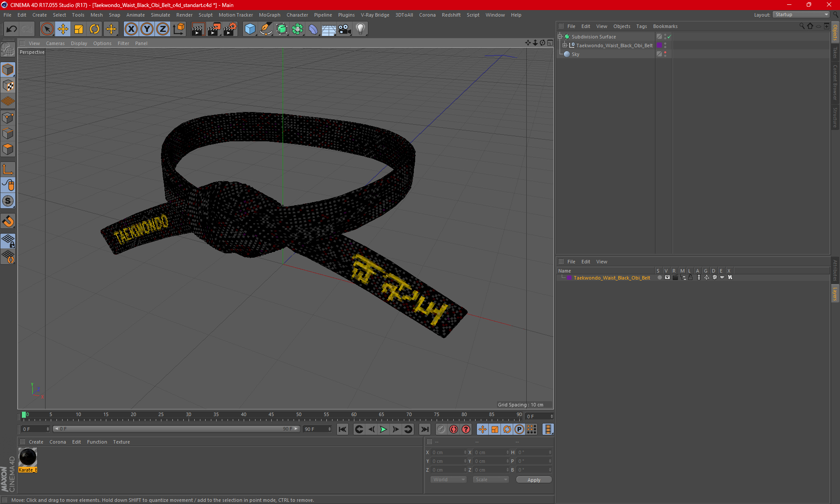
Task: Select Karate_E material thumbnail
Action: [28, 458]
